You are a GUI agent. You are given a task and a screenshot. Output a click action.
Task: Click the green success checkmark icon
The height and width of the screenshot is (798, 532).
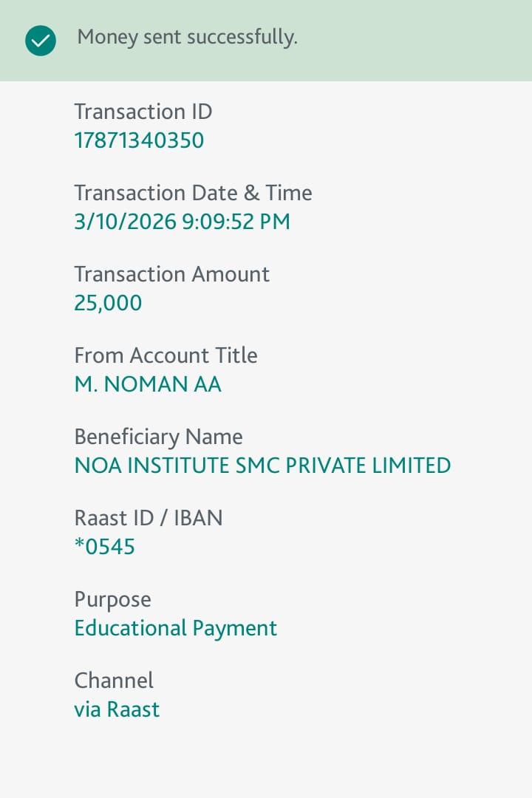pyautogui.click(x=40, y=41)
